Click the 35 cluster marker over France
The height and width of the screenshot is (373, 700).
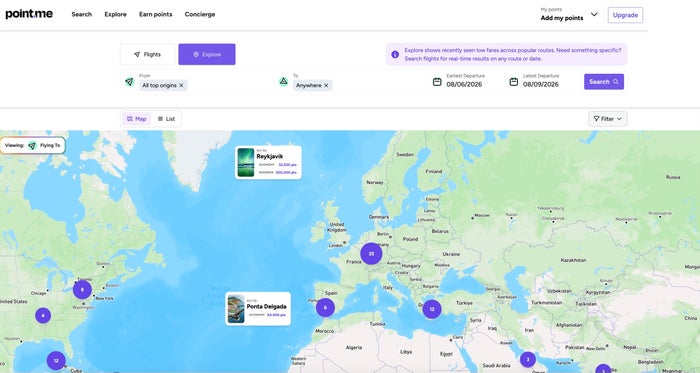(x=371, y=253)
